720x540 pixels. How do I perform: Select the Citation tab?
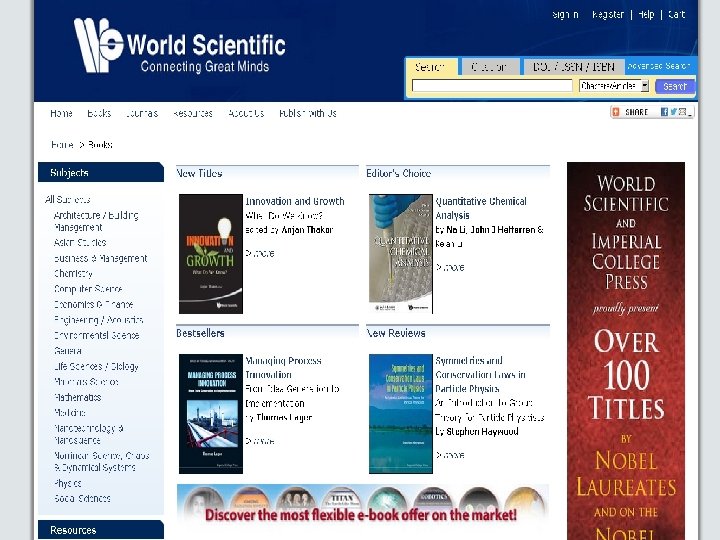coord(489,67)
